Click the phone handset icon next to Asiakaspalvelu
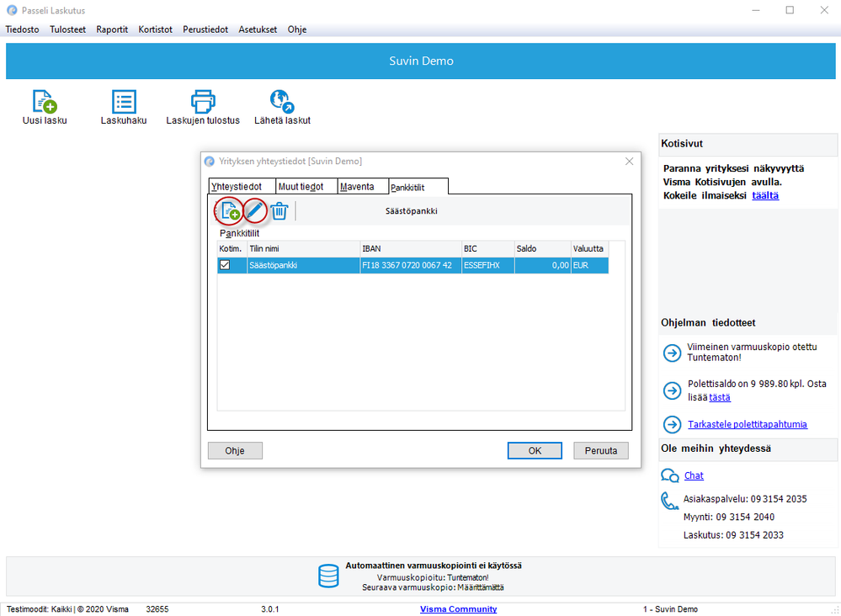 669,501
